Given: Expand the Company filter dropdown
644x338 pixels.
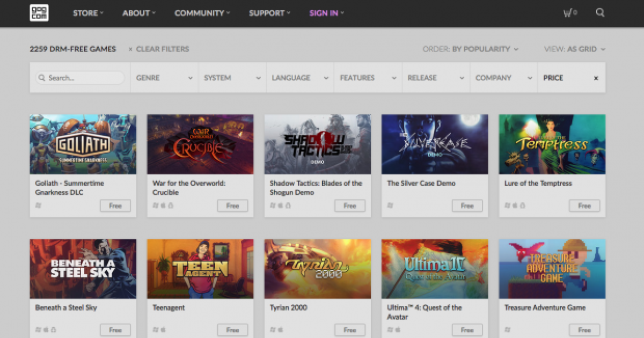Looking at the screenshot, I should click(x=504, y=78).
